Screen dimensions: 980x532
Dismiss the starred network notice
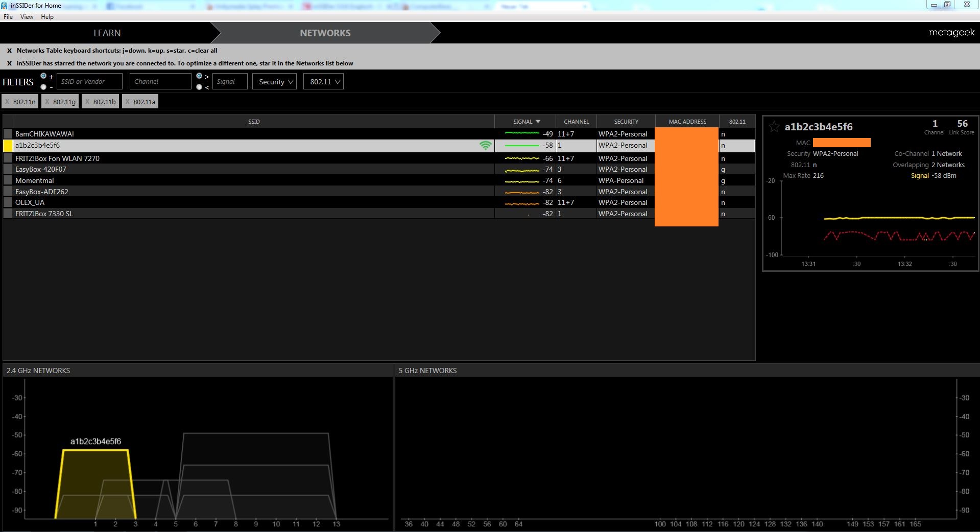tap(9, 63)
